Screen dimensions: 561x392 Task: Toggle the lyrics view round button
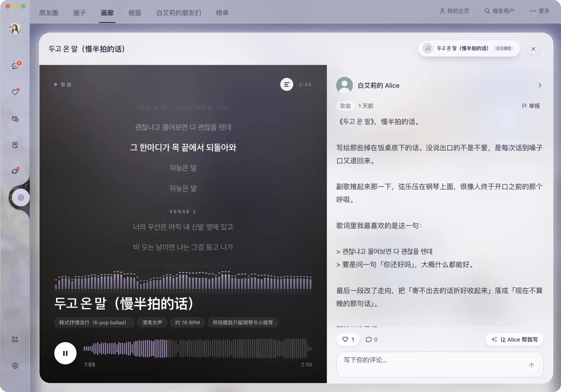tap(286, 85)
